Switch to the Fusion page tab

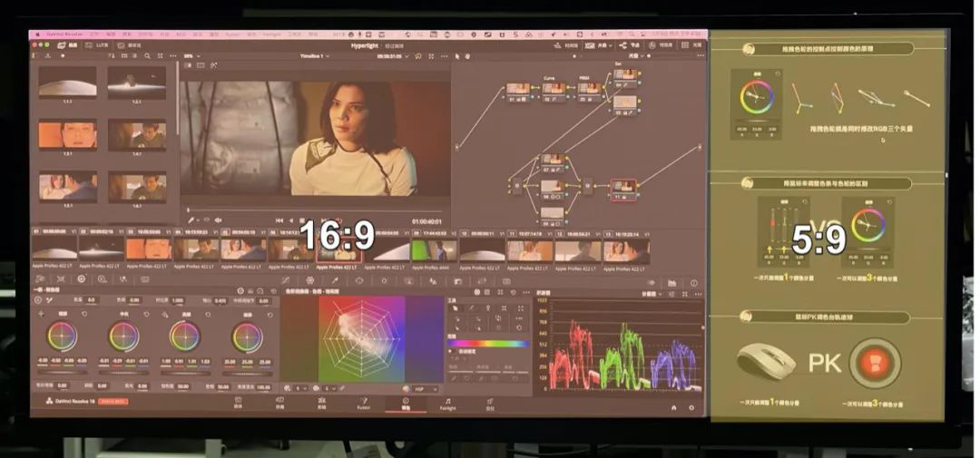363,404
